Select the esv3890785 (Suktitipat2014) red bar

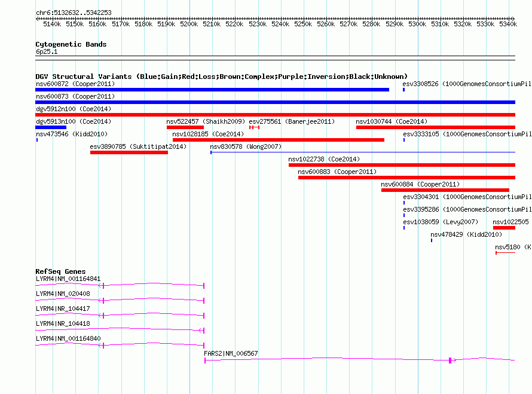click(x=129, y=152)
